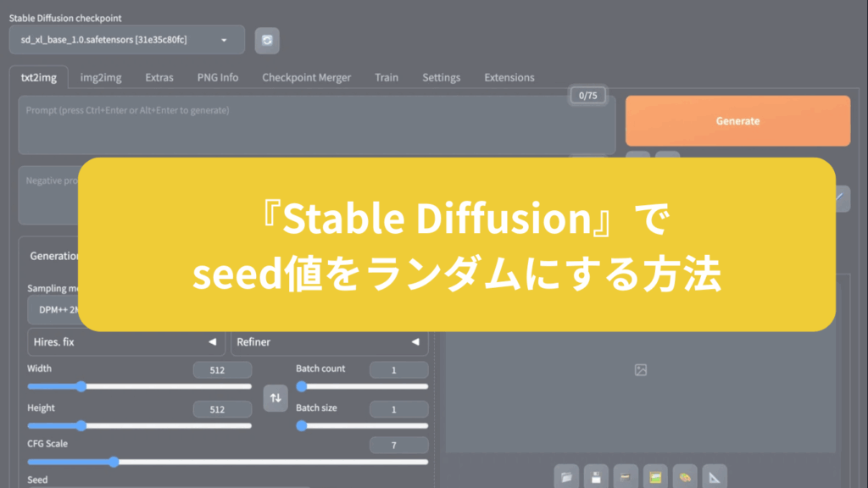Open the Extensions tab
Image resolution: width=868 pixels, height=488 pixels.
click(509, 77)
